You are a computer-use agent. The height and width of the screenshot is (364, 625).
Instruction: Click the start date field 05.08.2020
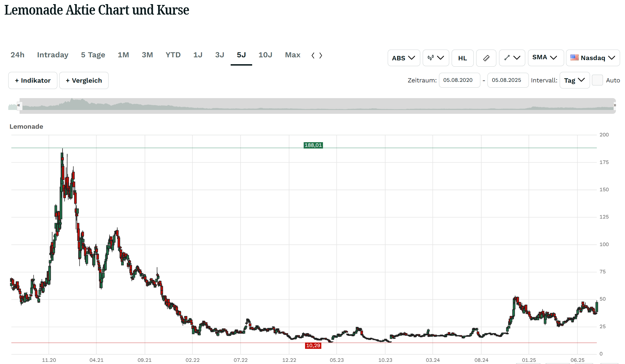click(x=459, y=80)
